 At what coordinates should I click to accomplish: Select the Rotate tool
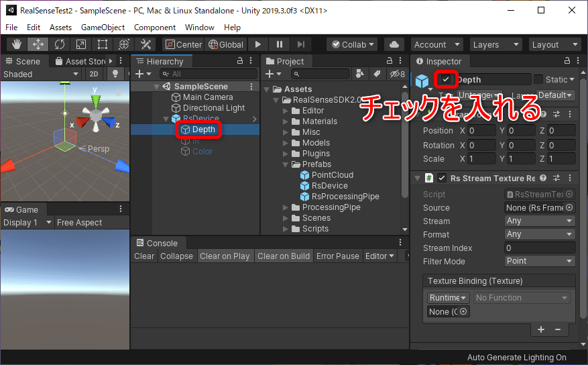59,45
